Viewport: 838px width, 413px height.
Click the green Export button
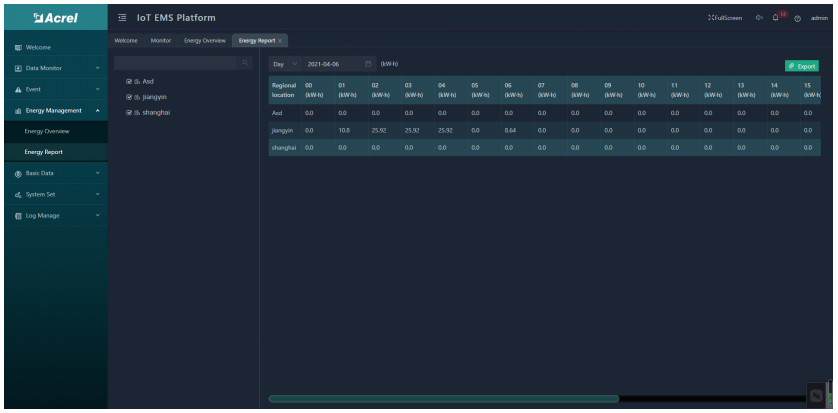803,65
